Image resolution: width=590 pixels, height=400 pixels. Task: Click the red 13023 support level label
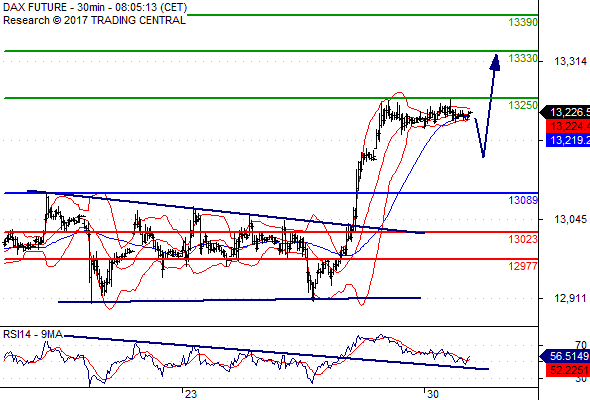click(523, 239)
